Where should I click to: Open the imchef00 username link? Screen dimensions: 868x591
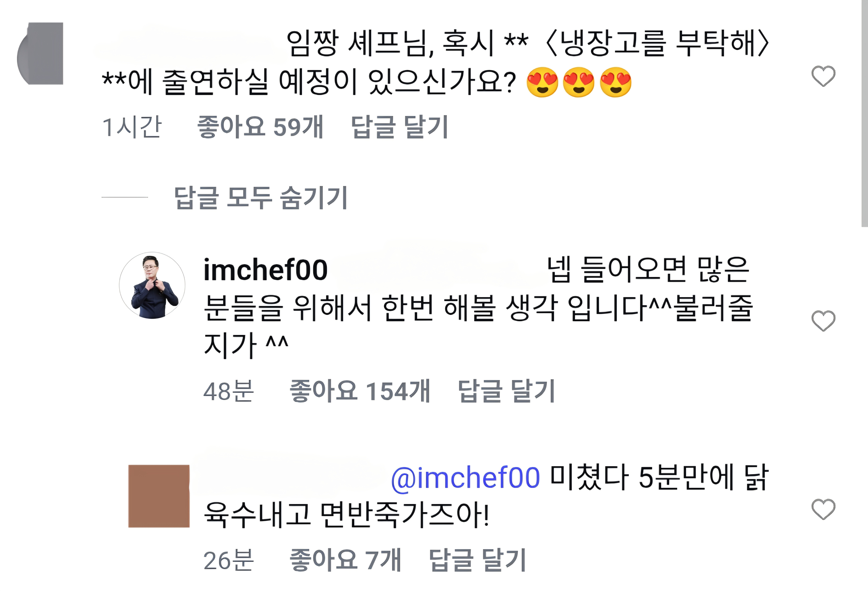(x=265, y=270)
